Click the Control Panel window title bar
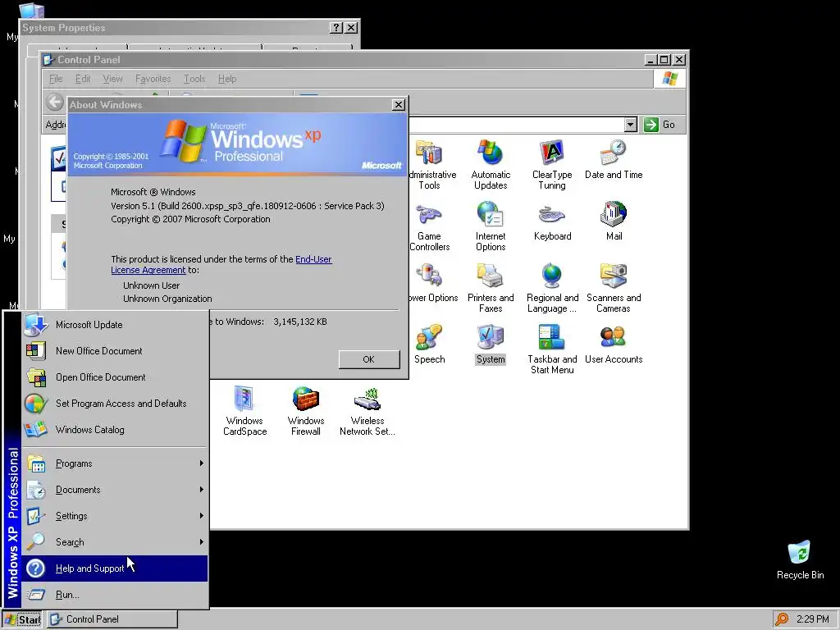Image resolution: width=840 pixels, height=630 pixels. 343,59
